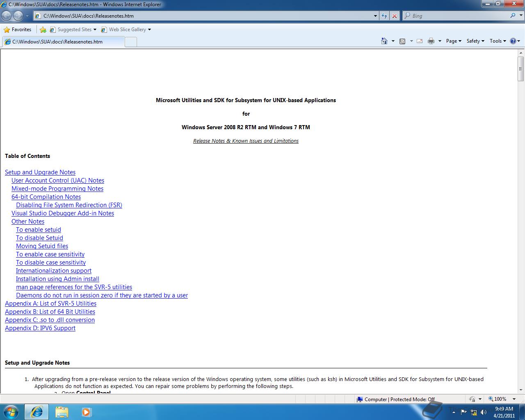Image resolution: width=525 pixels, height=420 pixels.
Task: Follow the To enable setuid link
Action: (x=39, y=230)
